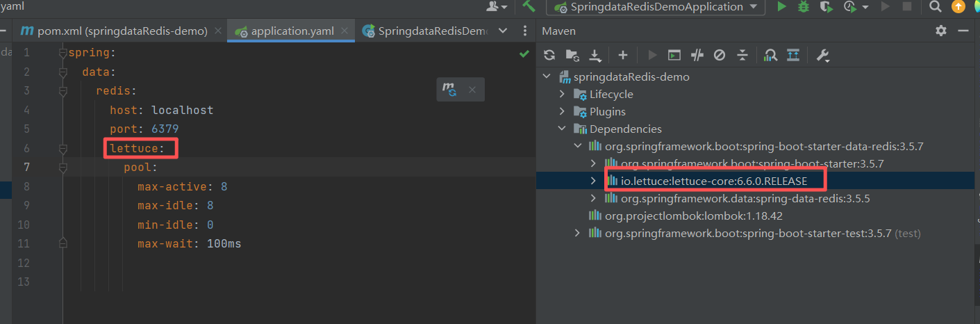Open Execute Maven Goal icon
980x324 pixels.
click(674, 55)
